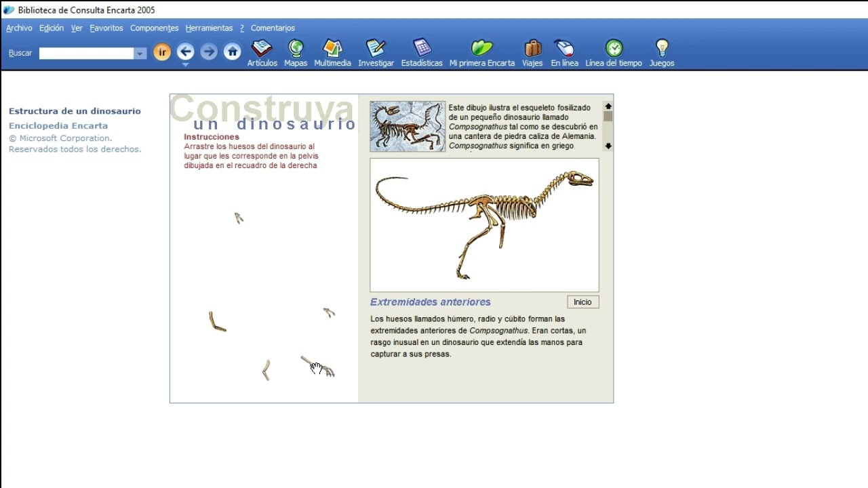Go back with the left arrow button
This screenshot has width=868, height=488.
(x=185, y=52)
